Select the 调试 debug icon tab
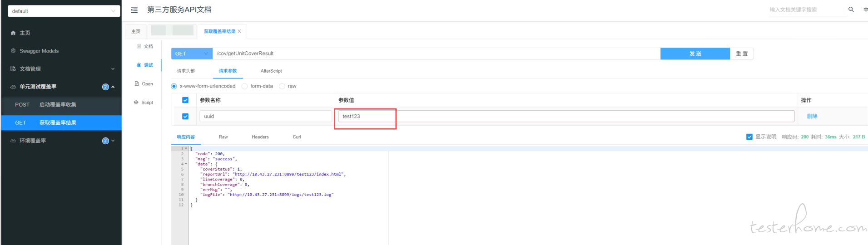The height and width of the screenshot is (245, 868). 139,65
